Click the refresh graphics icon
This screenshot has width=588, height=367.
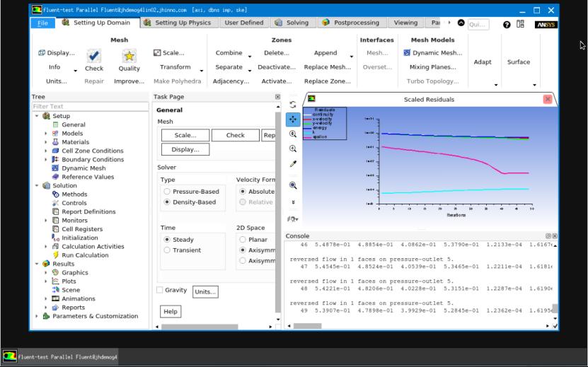click(293, 105)
